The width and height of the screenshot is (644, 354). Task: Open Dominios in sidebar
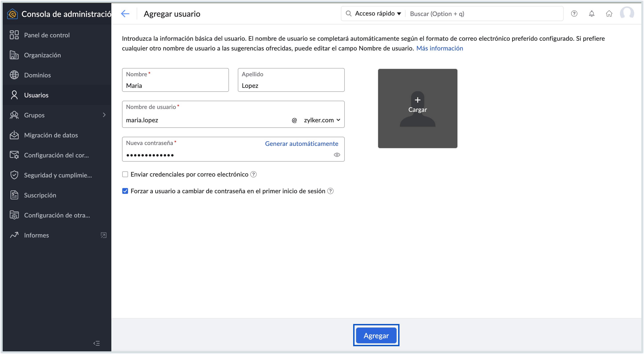(x=37, y=75)
